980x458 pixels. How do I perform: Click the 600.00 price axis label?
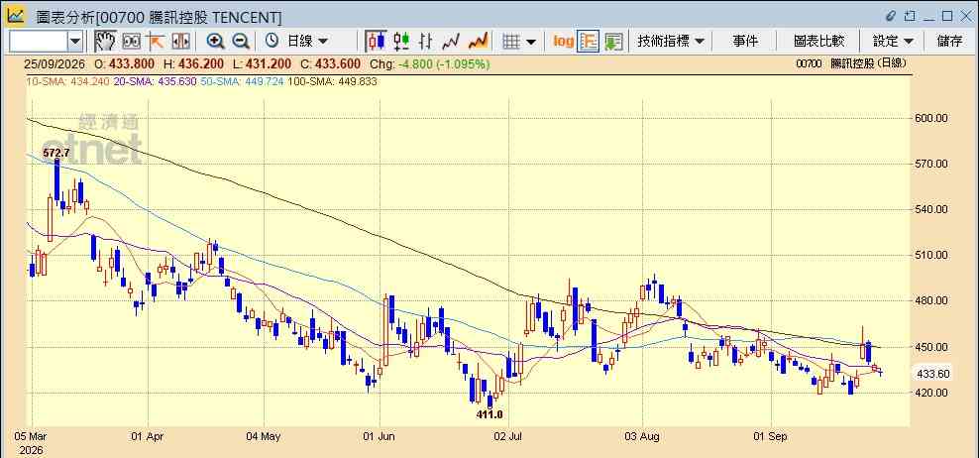coord(933,118)
